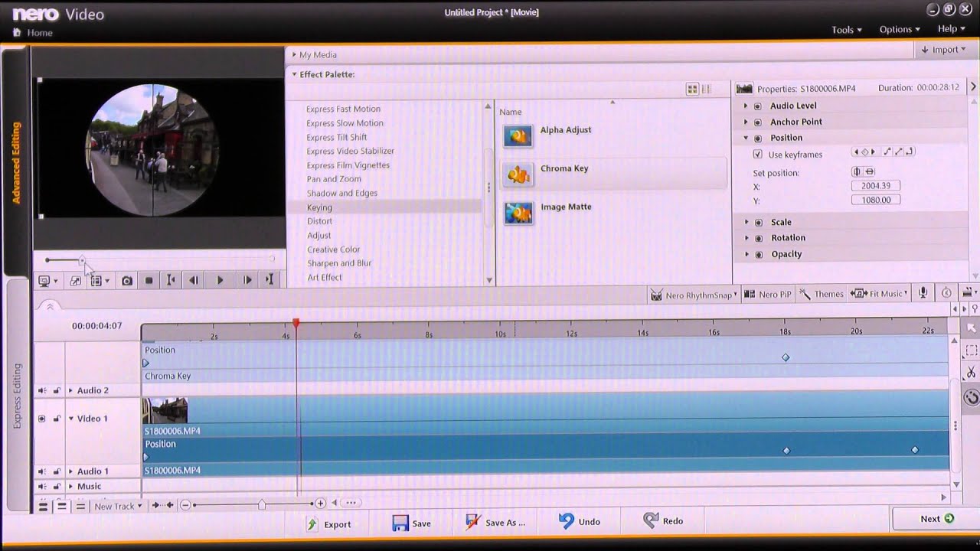The width and height of the screenshot is (980, 551).
Task: Zoom in timeline with plus icon
Action: point(321,504)
